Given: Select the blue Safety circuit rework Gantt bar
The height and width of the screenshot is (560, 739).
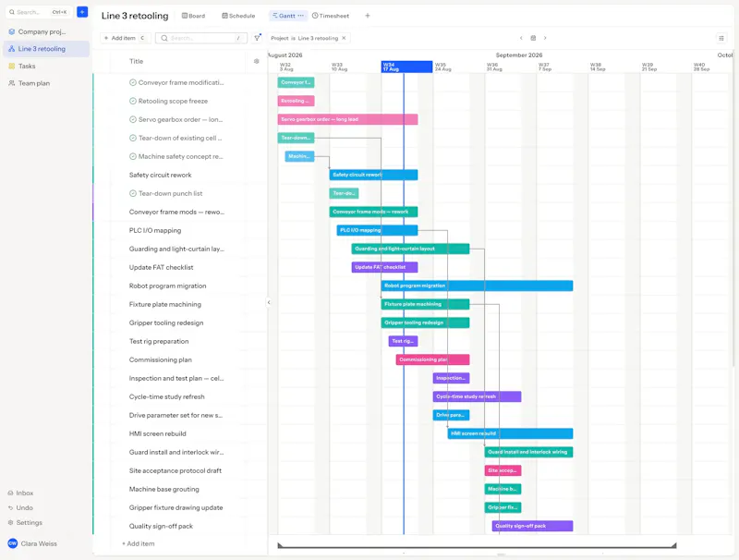Looking at the screenshot, I should tap(374, 175).
